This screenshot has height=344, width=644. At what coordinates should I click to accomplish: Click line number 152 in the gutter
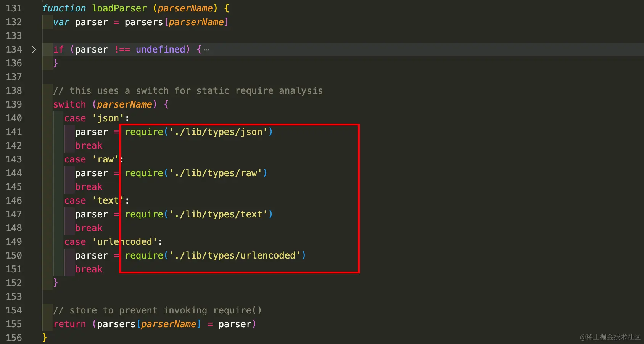pyautogui.click(x=14, y=283)
